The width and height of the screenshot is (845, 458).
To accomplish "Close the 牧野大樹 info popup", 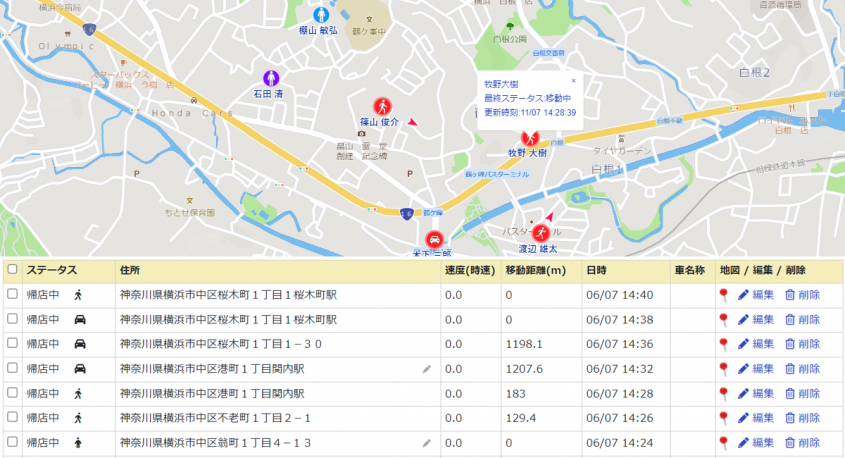I will pos(573,81).
